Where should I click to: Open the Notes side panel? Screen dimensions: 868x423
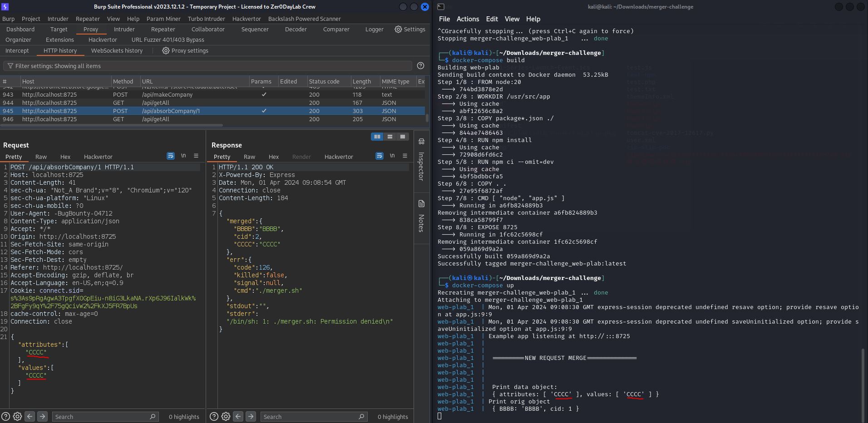click(421, 216)
